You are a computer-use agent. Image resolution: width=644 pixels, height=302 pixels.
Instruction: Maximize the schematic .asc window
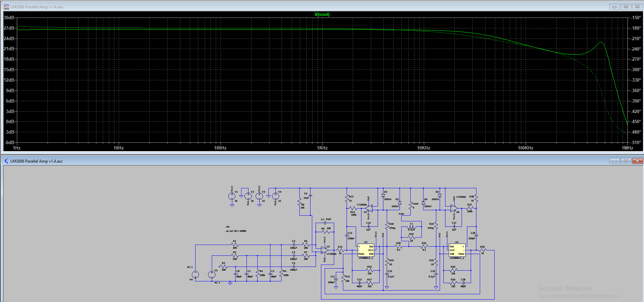click(626, 161)
